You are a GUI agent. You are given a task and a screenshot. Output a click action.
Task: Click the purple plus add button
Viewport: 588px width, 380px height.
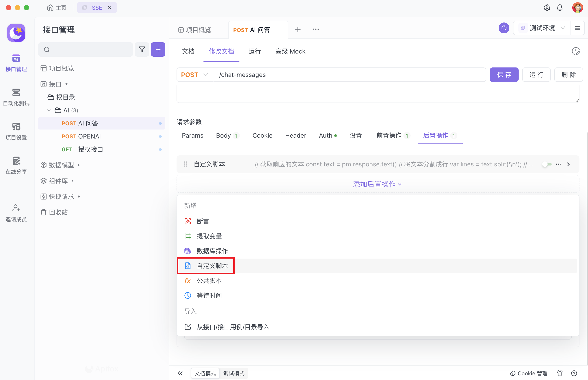[158, 50]
